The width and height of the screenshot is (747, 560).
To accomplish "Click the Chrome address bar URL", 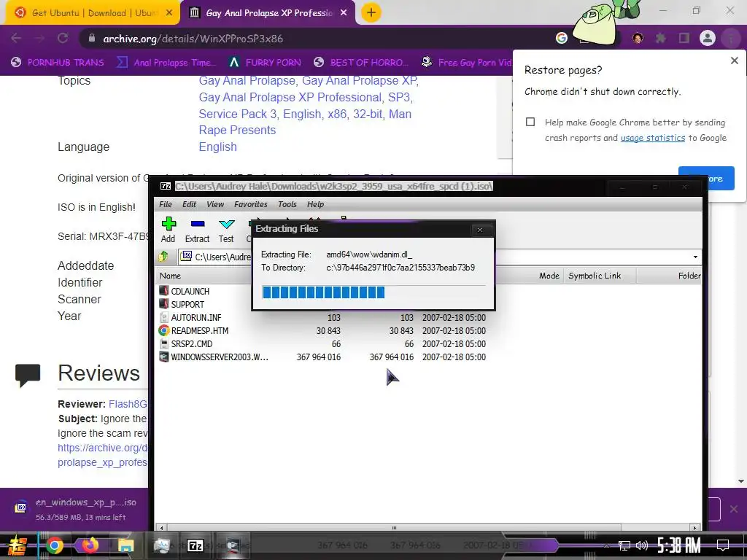I will click(193, 39).
